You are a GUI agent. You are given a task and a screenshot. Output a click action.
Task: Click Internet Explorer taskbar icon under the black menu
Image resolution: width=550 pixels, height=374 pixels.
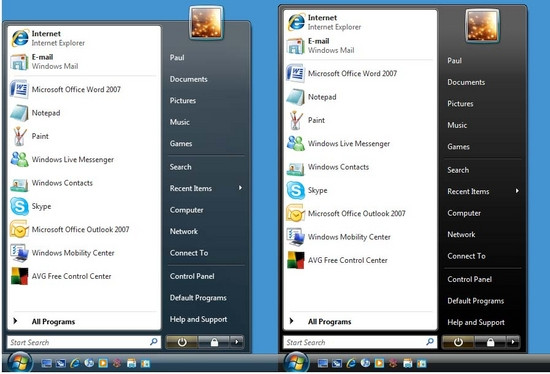coord(351,363)
